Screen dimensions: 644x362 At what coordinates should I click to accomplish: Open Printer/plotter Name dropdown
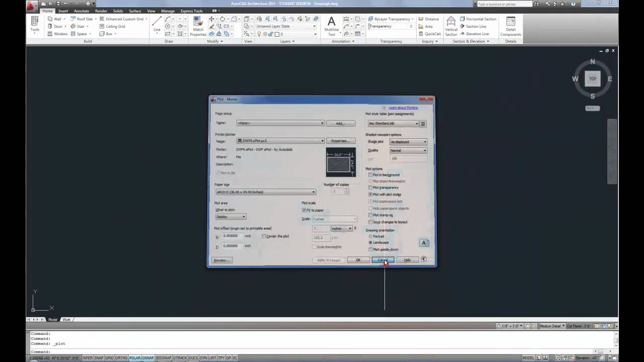pos(281,141)
